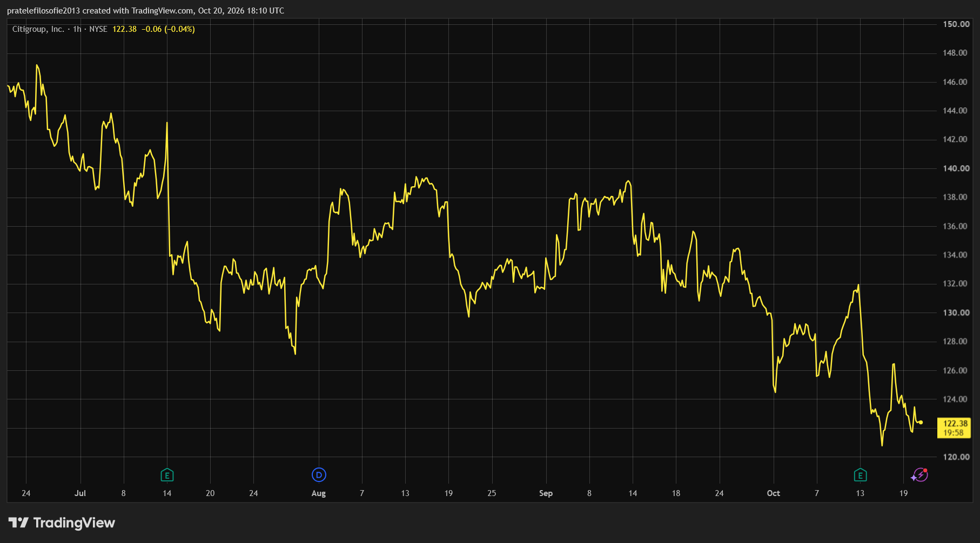Click the 1h interval label in legend
The image size is (980, 543).
coord(77,29)
